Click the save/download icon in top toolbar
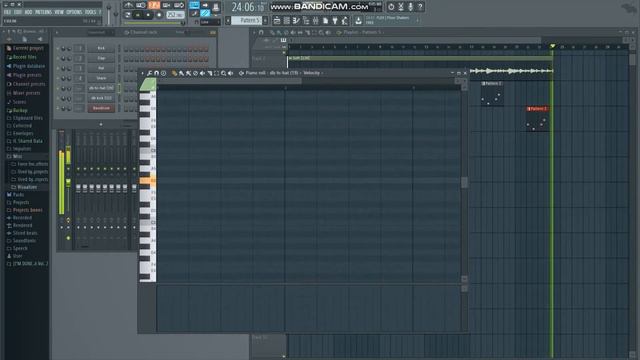 click(358, 20)
